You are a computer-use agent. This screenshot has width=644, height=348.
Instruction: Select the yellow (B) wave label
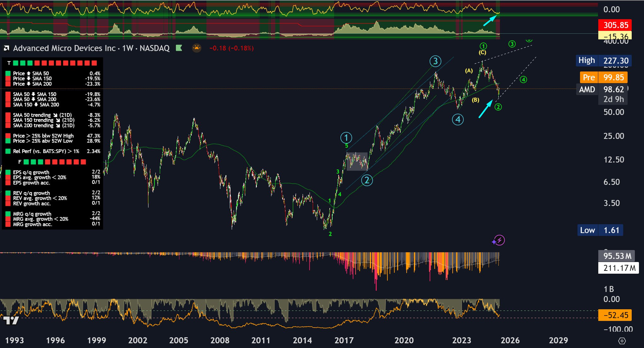(475, 100)
